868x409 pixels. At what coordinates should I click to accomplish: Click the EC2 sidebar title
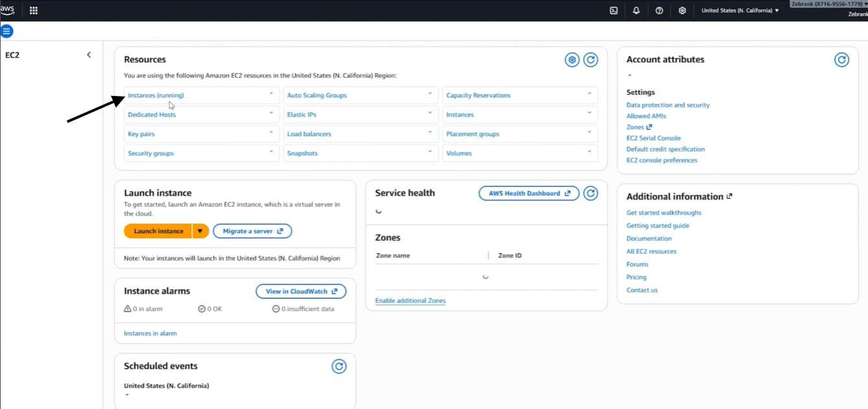pos(12,55)
